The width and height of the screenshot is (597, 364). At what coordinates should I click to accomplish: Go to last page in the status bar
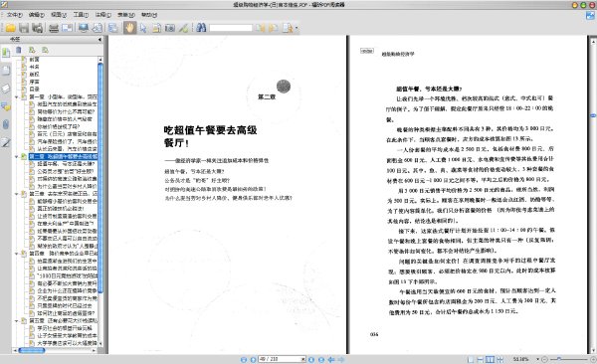click(x=321, y=359)
